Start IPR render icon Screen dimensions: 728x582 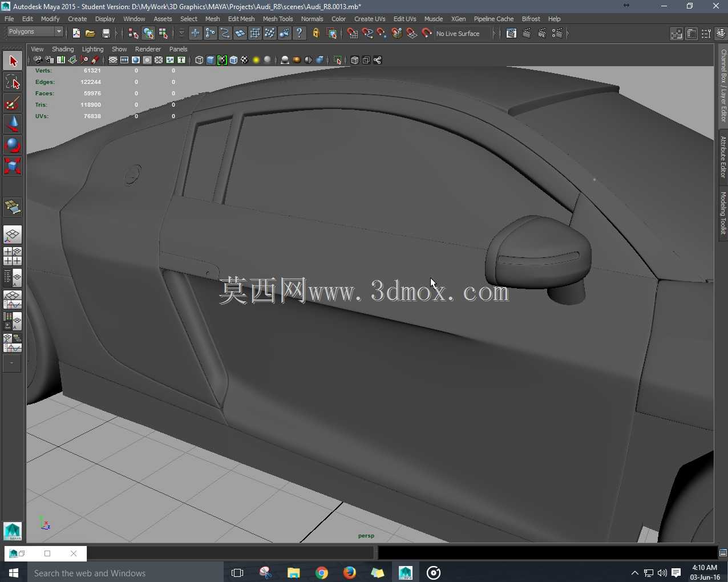pyautogui.click(x=541, y=34)
